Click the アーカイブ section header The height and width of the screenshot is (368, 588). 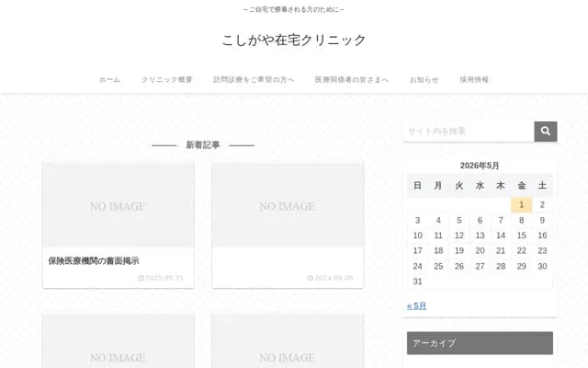point(480,343)
